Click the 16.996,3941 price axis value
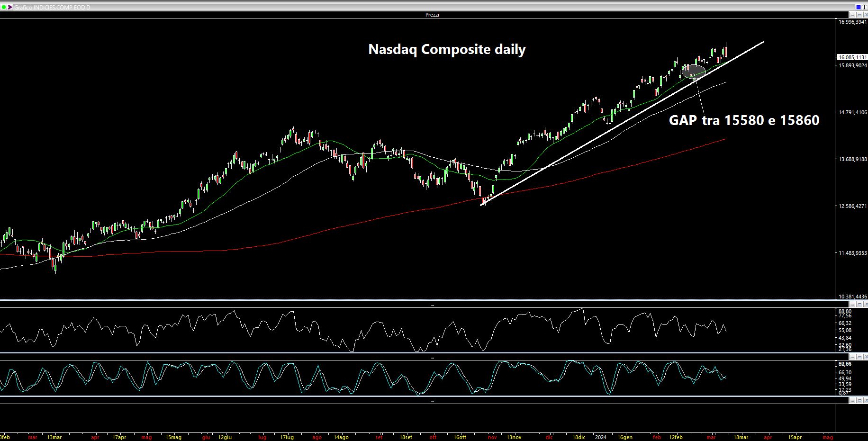 point(852,22)
